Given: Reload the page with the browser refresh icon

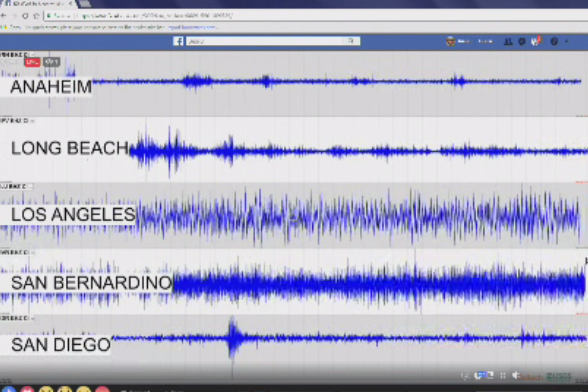Looking at the screenshot, I should tap(25, 16).
